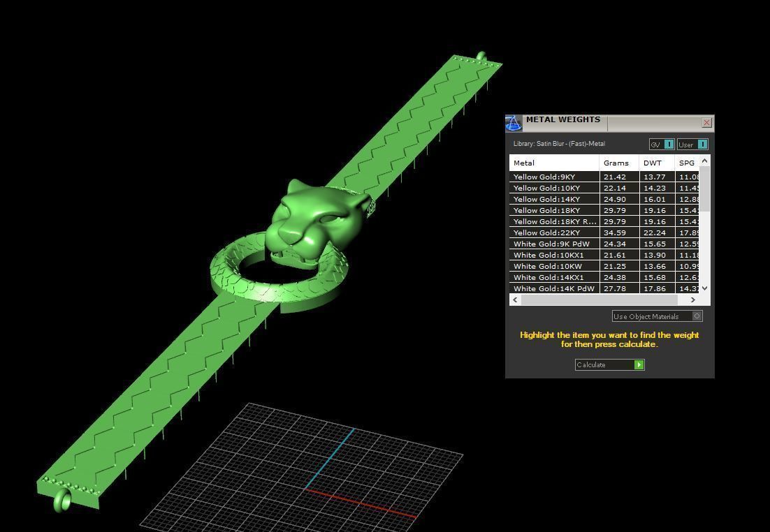Select the White Gold:10KW row
The image size is (770, 532).
click(x=604, y=266)
